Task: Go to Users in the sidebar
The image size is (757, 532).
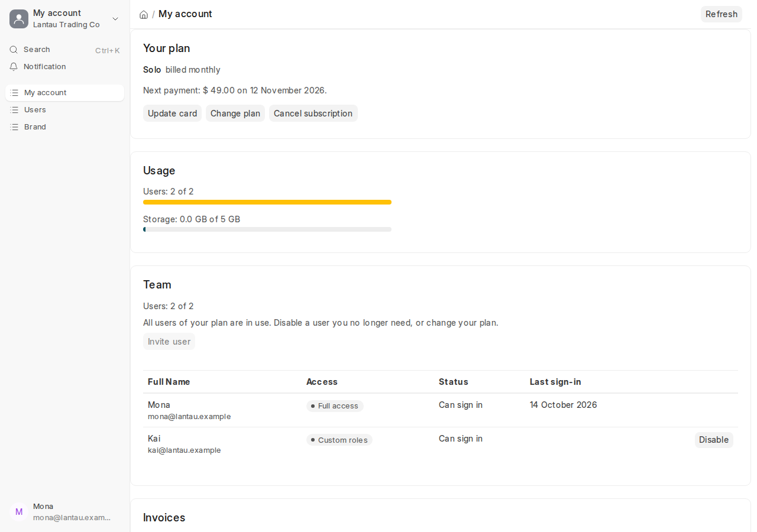Action: pos(64,110)
